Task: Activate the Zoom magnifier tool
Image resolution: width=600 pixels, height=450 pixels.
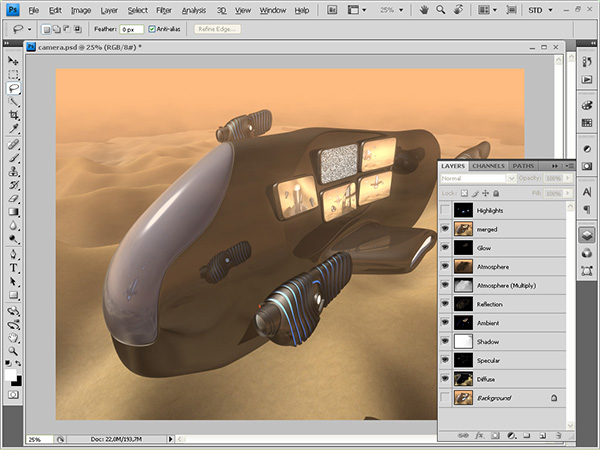Action: tap(14, 351)
